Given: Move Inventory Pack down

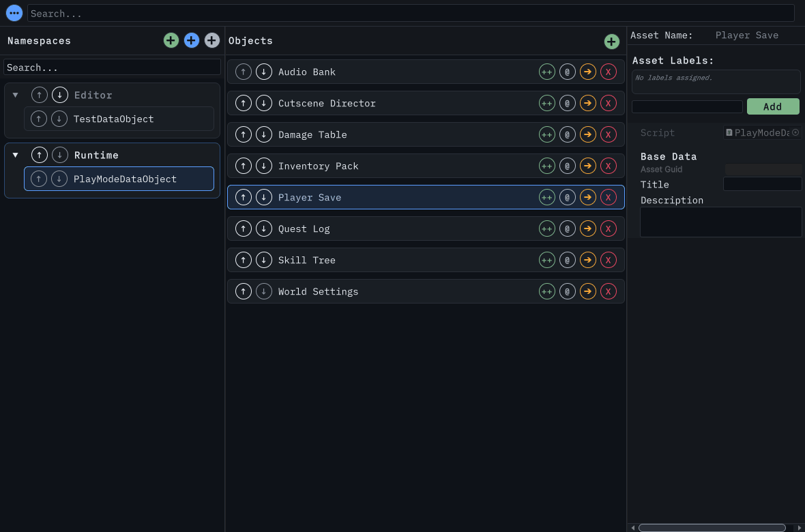Looking at the screenshot, I should click(x=264, y=165).
